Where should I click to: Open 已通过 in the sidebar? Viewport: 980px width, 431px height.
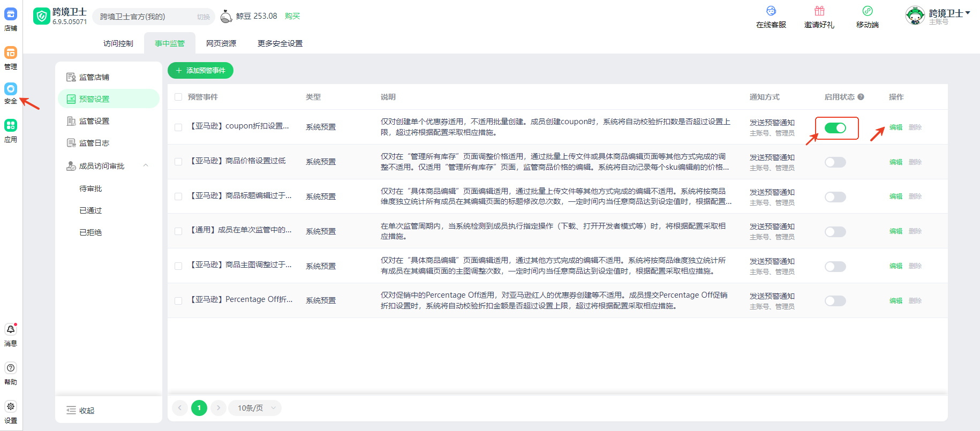coord(91,210)
